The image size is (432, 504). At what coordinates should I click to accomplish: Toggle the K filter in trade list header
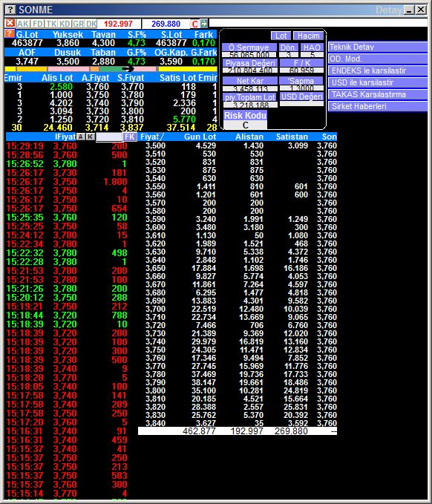(x=91, y=137)
